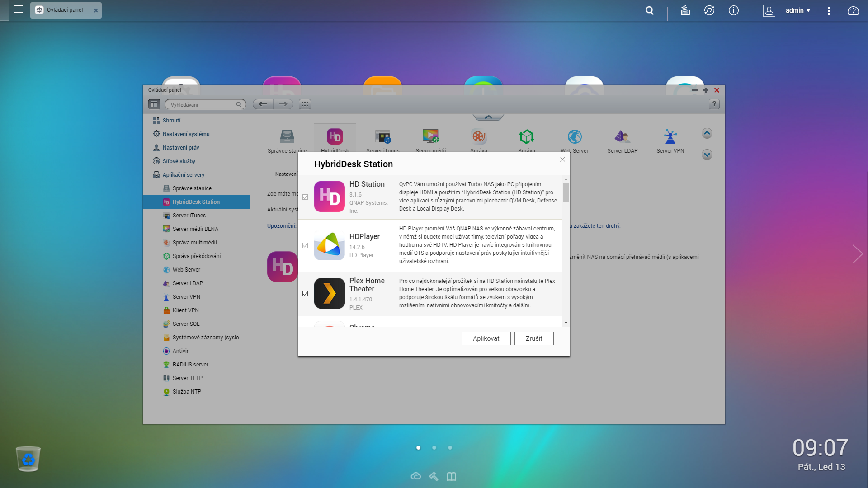This screenshot has height=488, width=868.
Task: Toggle the sidebar panel view icon
Action: click(154, 104)
